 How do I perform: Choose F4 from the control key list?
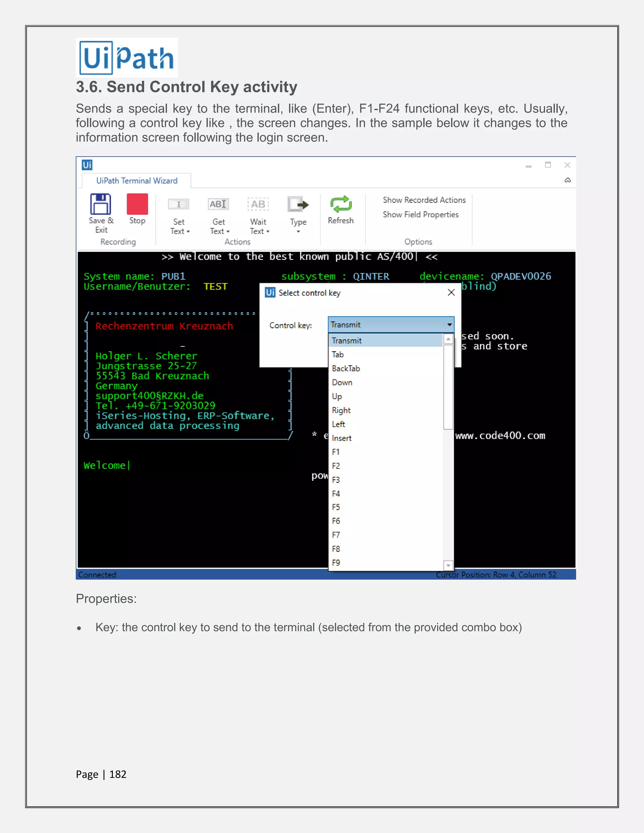(x=385, y=494)
